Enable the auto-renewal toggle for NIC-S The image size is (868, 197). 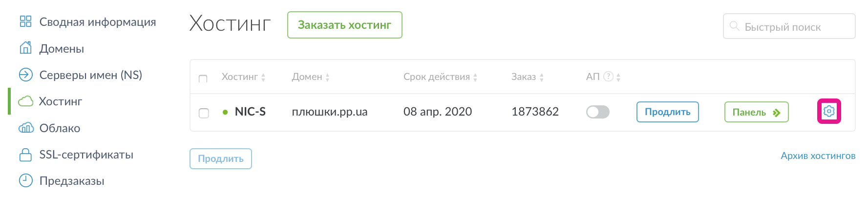coord(597,112)
